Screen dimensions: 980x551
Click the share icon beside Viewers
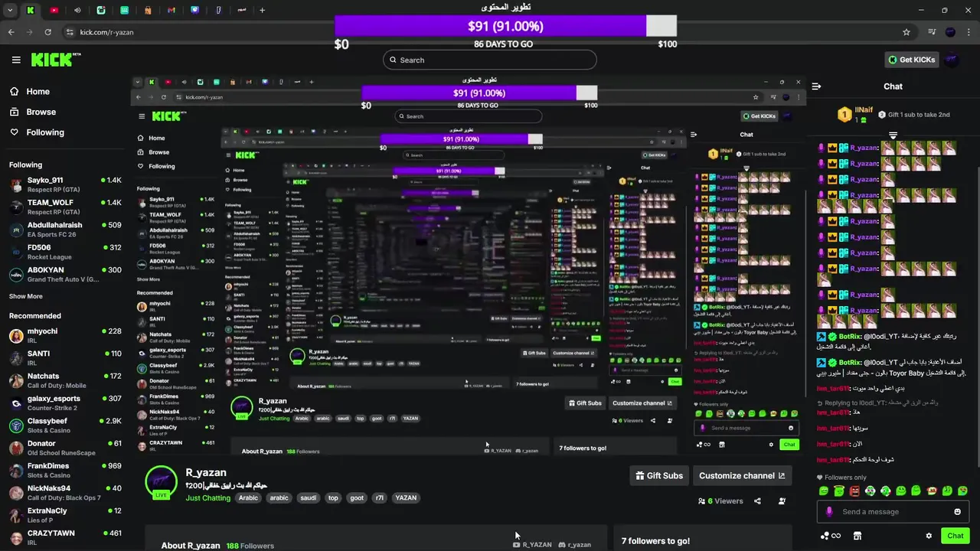point(757,501)
